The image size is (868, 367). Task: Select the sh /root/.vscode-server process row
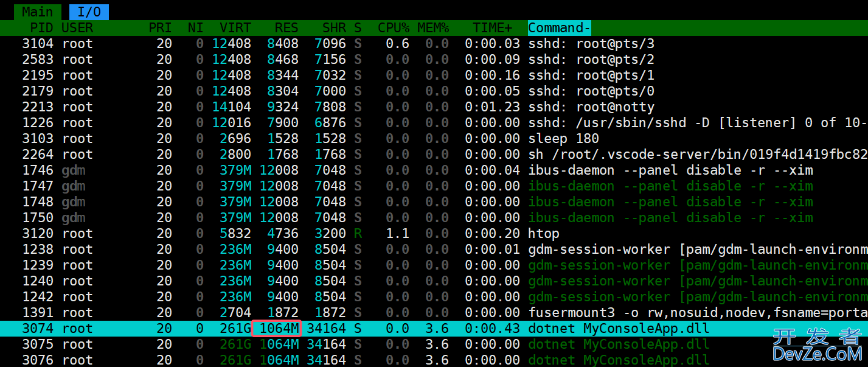tap(434, 155)
